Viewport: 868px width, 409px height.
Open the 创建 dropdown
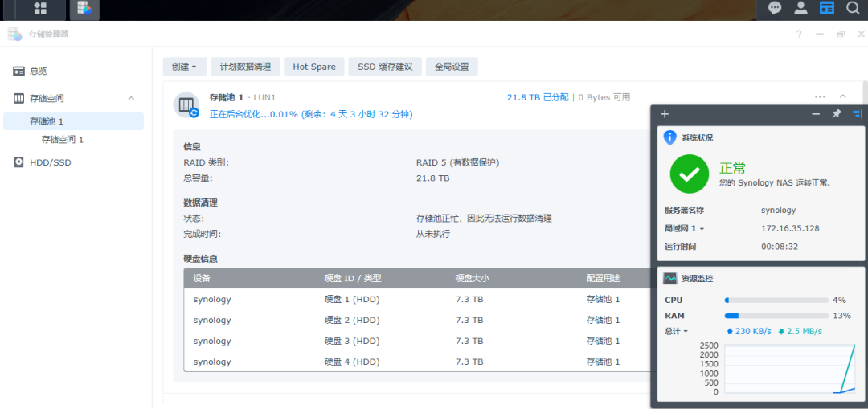pyautogui.click(x=185, y=67)
